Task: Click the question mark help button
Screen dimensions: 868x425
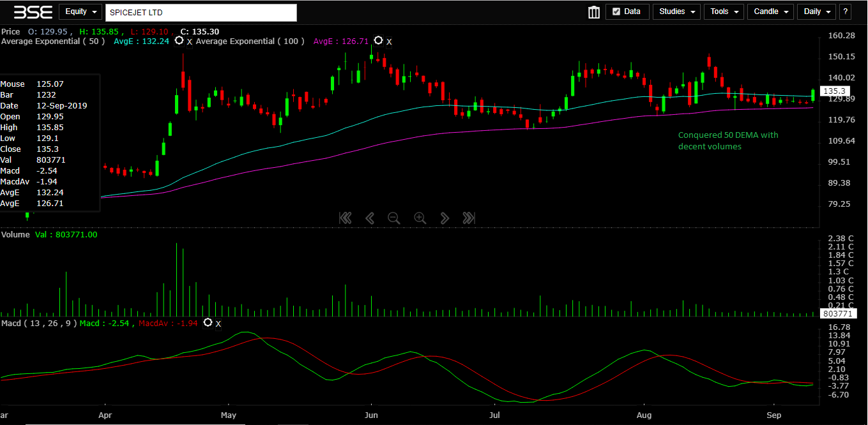Action: pos(846,11)
